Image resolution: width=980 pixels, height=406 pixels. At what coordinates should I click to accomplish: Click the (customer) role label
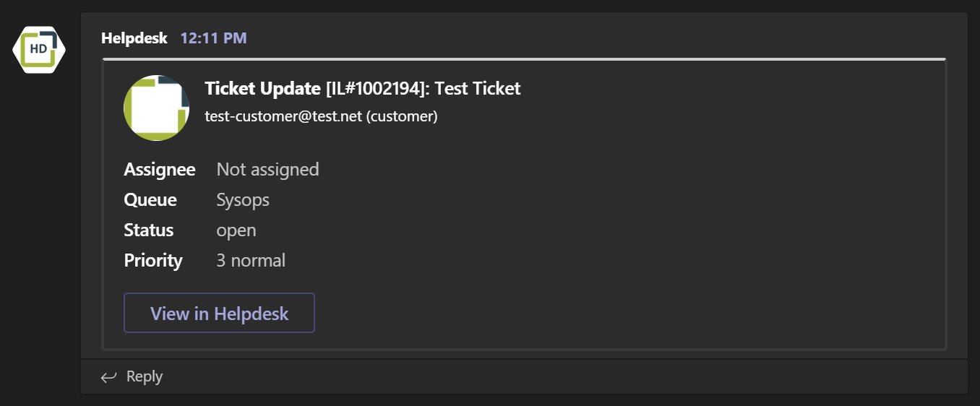[x=402, y=116]
